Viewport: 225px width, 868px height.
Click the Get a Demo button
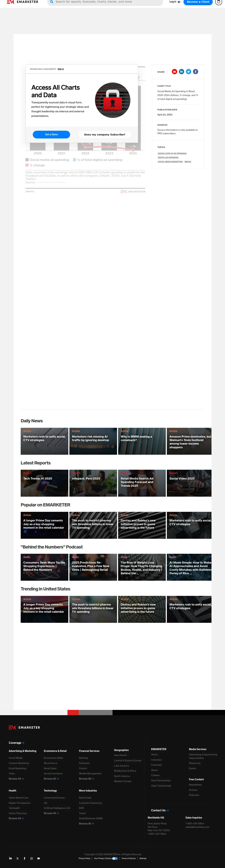[x=52, y=134]
